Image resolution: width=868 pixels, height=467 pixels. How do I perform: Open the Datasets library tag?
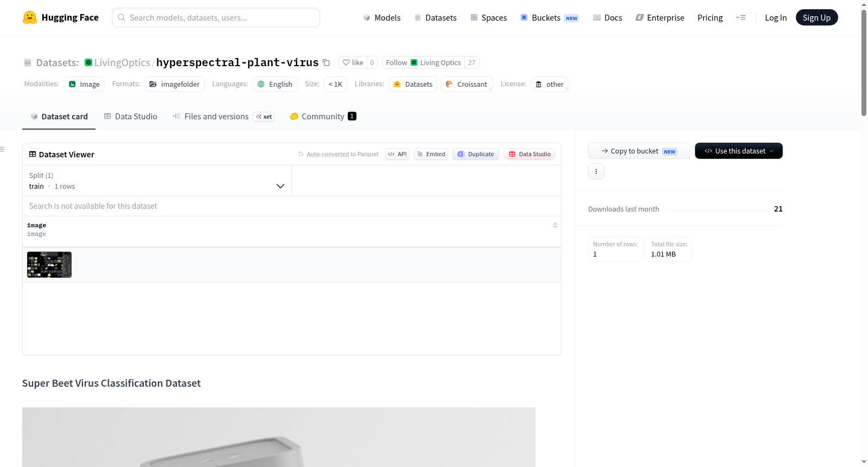413,84
